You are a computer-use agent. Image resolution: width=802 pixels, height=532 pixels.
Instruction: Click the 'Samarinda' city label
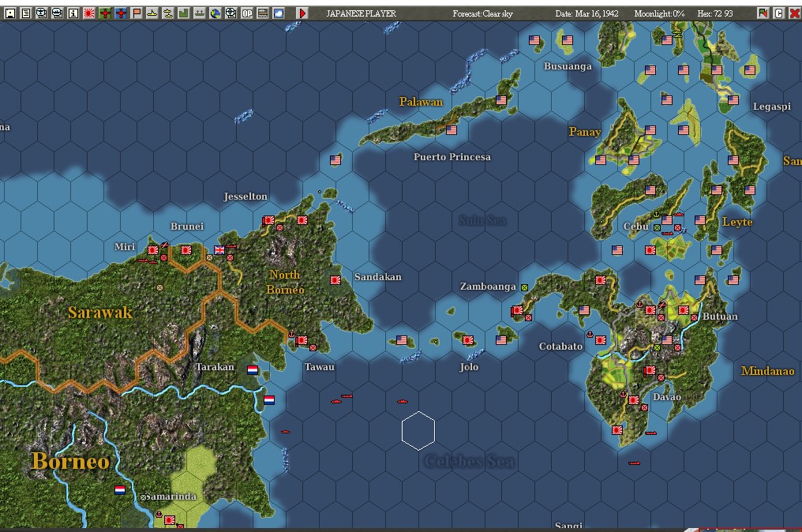(171, 496)
